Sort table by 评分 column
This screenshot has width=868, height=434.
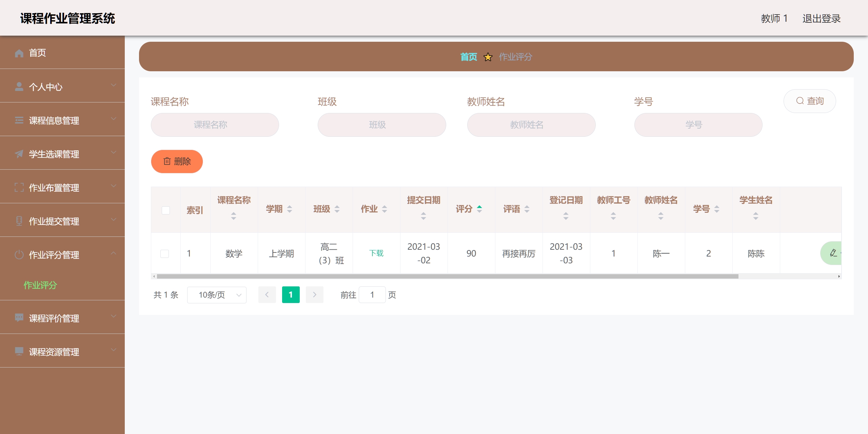[x=479, y=209]
